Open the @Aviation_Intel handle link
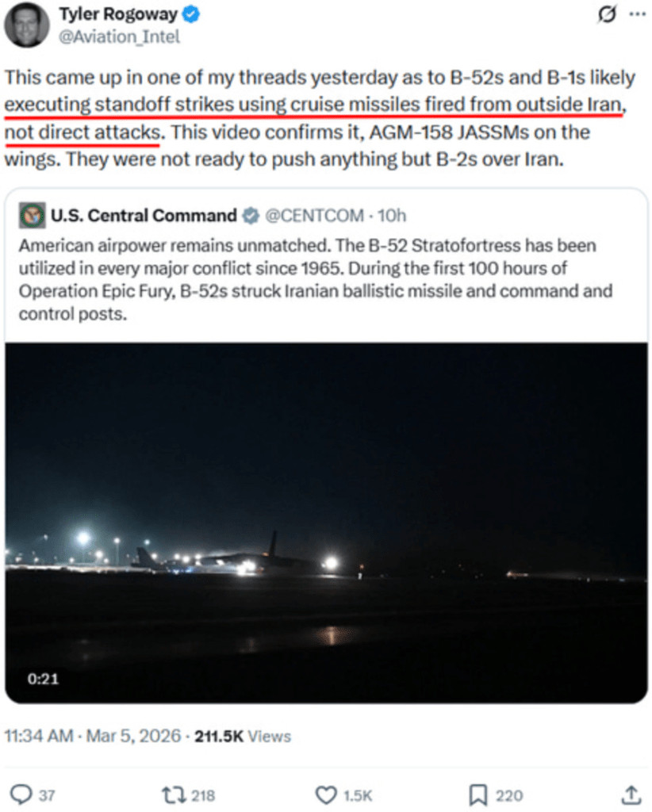 point(121,36)
